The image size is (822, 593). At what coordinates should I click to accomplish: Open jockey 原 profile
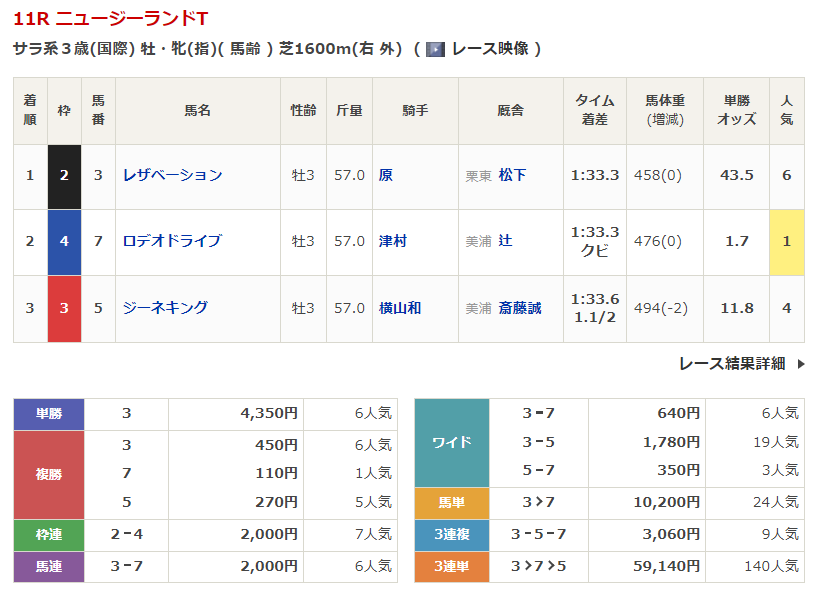[x=386, y=175]
